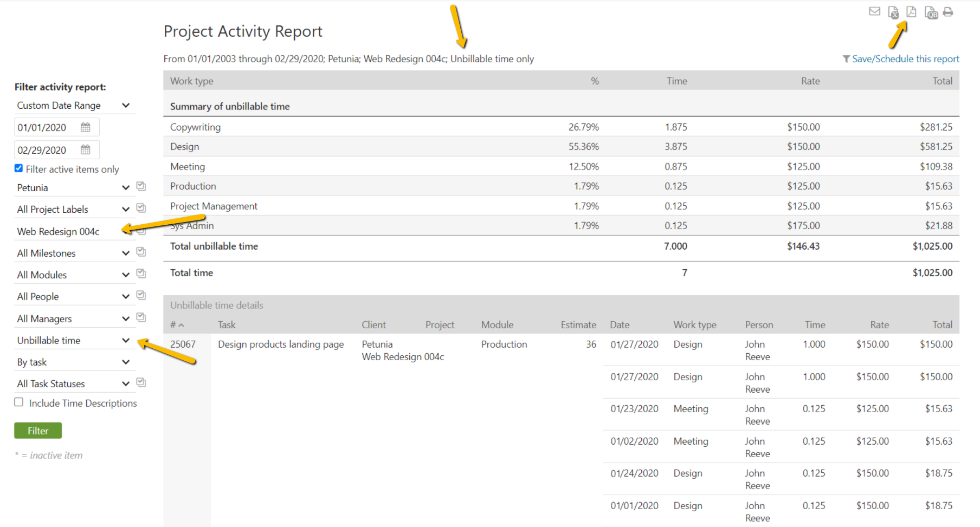Viewport: 980px width, 527px height.
Task: Open calendar picker for 01/01/2020 start date
Action: tap(86, 127)
